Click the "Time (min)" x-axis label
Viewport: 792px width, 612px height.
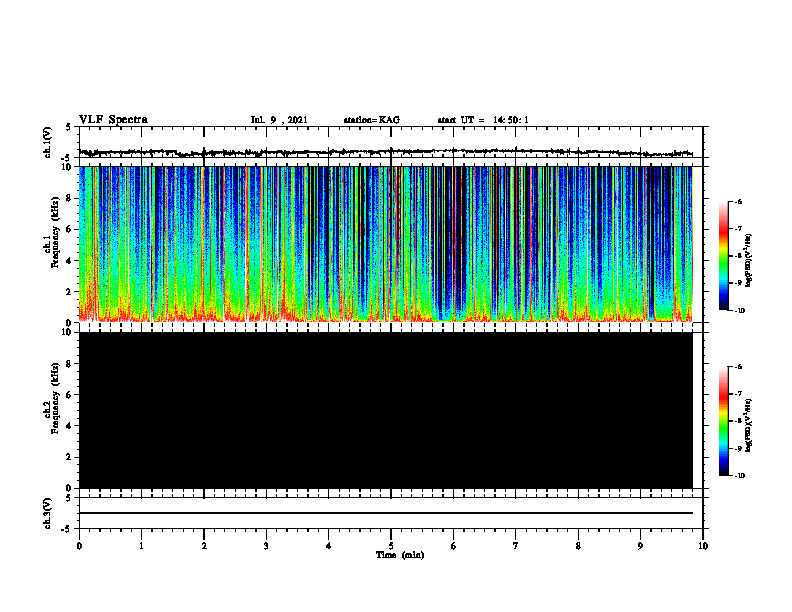click(400, 555)
